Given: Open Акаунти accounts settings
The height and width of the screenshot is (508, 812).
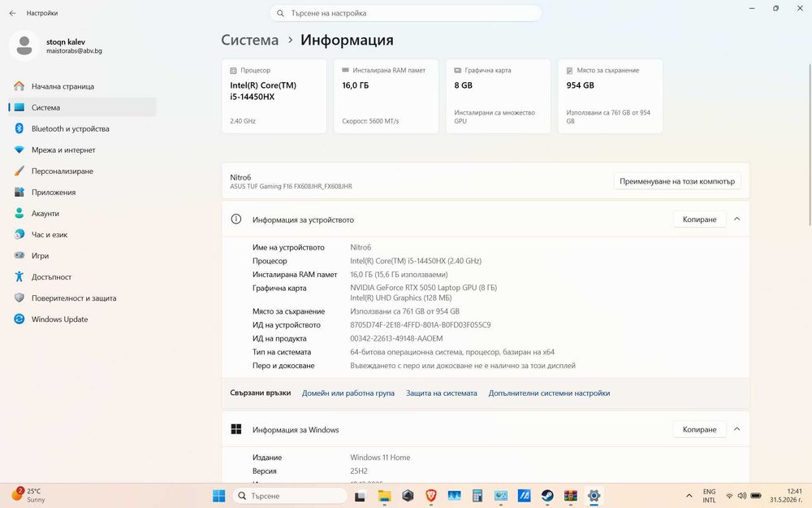Looking at the screenshot, I should click(x=82, y=213).
